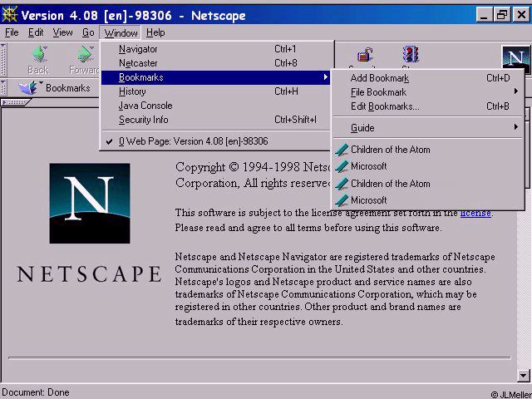Expand the File Bookmark submenu arrow
This screenshot has height=399, width=532.
515,91
